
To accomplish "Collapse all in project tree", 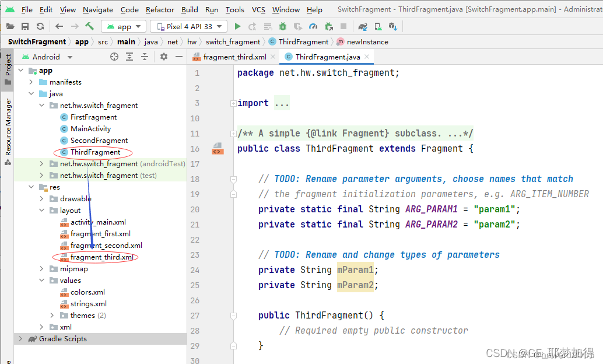I will (145, 57).
